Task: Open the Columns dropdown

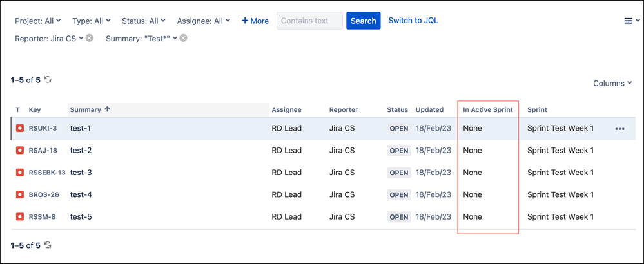Action: click(x=612, y=83)
